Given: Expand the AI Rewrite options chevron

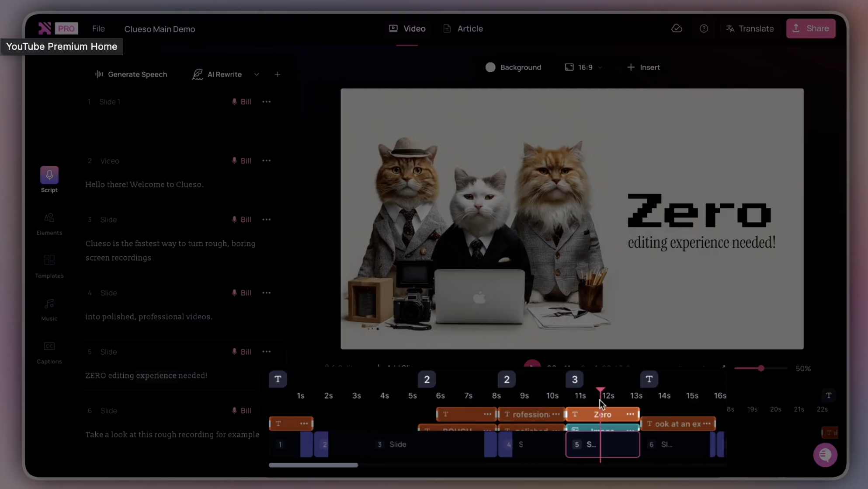Looking at the screenshot, I should point(257,74).
